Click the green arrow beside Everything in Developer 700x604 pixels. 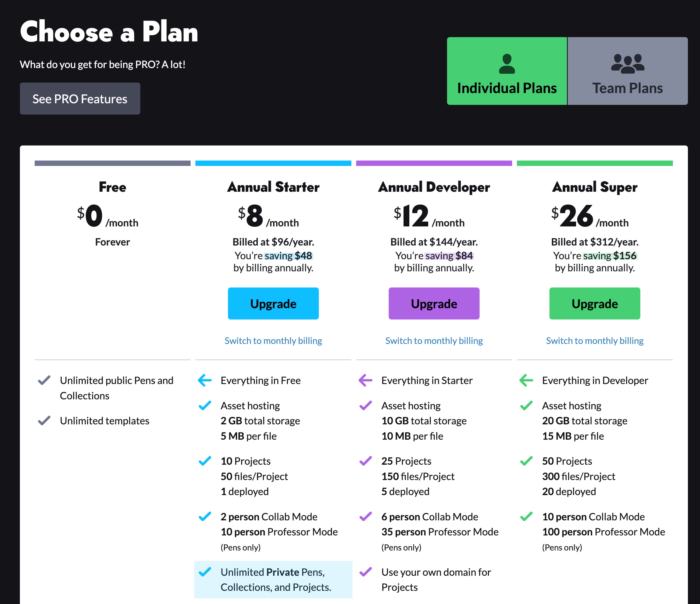coord(526,380)
